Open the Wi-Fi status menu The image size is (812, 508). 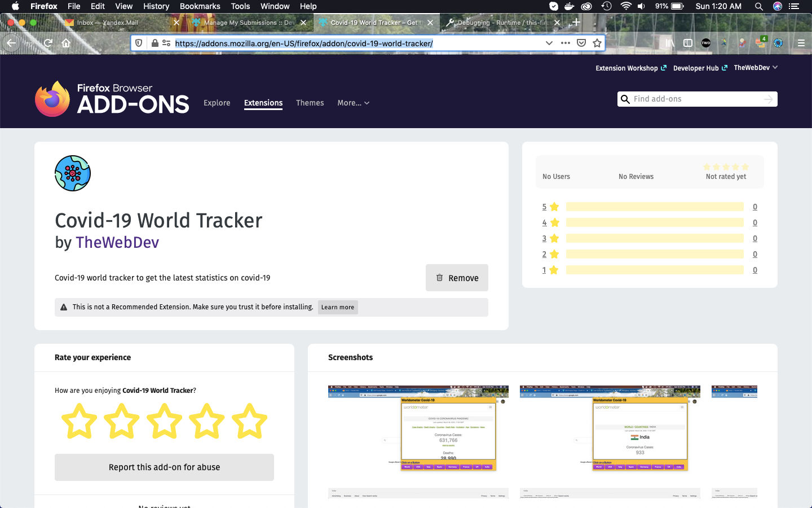[625, 6]
